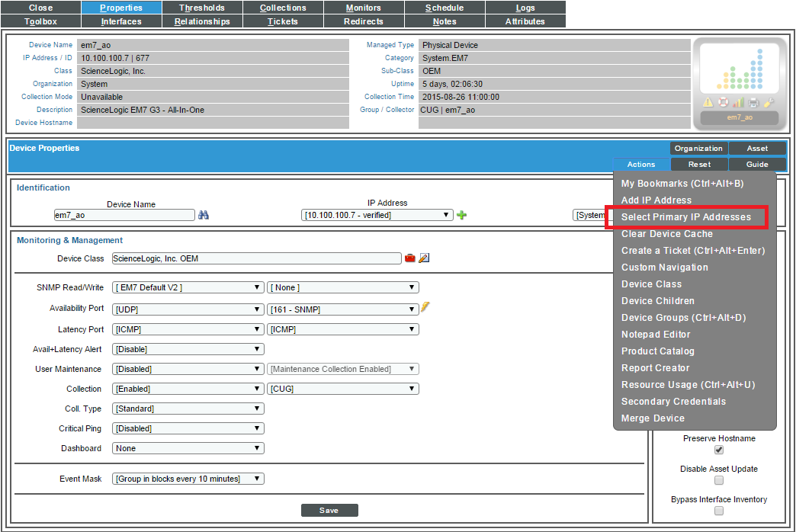The image size is (796, 532).
Task: Open the Availability Port protocol dropdown showing [UDP]
Action: 188,309
